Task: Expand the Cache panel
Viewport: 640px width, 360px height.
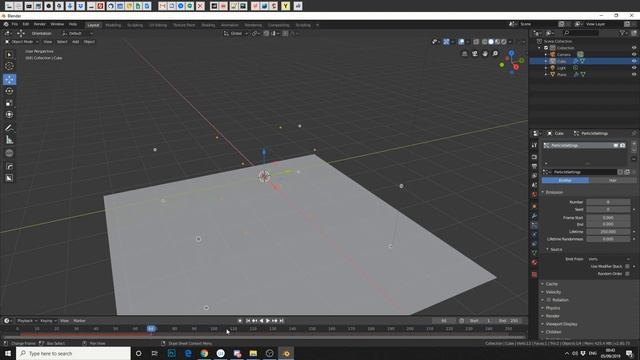Action: click(x=551, y=284)
